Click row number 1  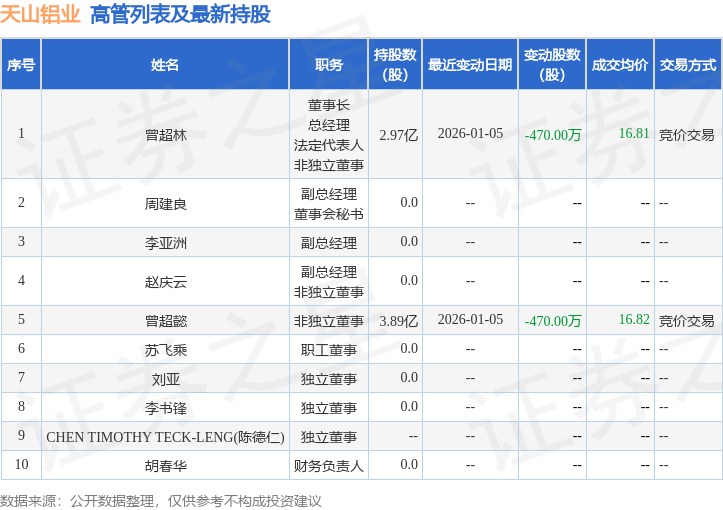tap(21, 133)
